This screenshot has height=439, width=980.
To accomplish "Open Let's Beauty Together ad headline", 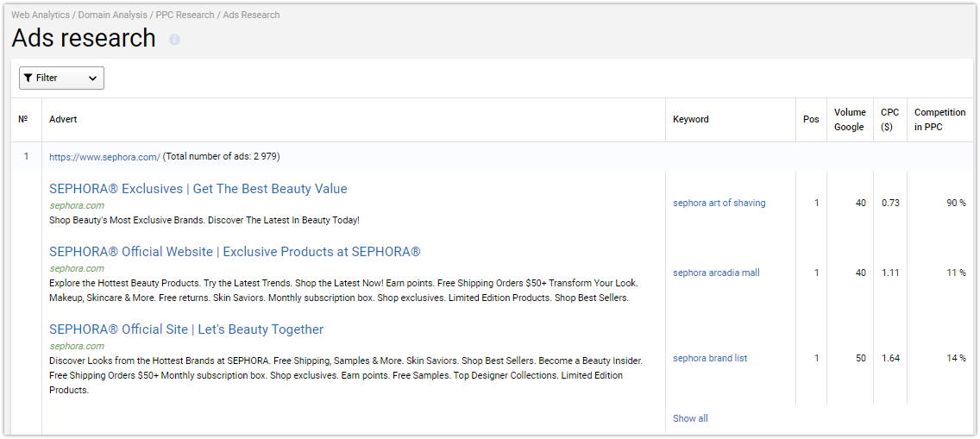I will coord(186,329).
